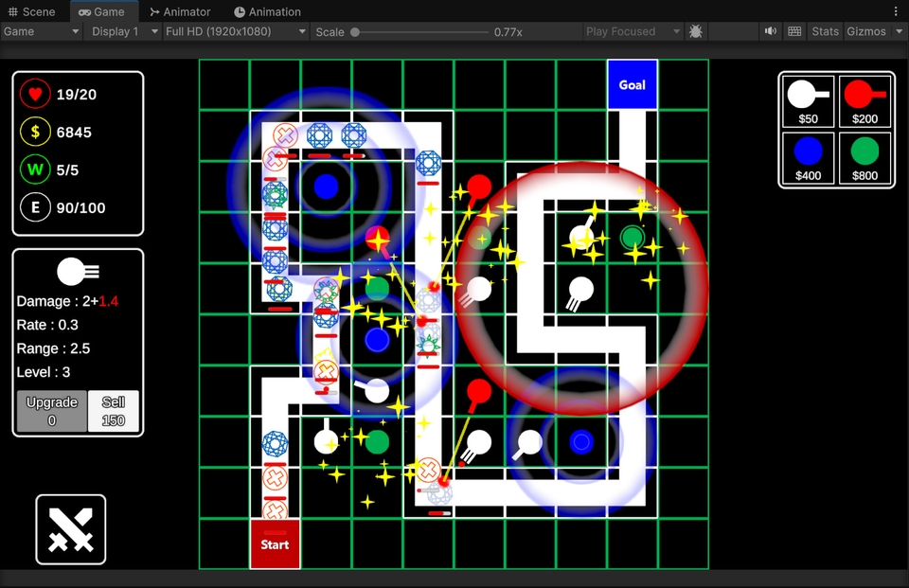Click the 19/20 lives value
The width and height of the screenshot is (909, 588).
(77, 95)
